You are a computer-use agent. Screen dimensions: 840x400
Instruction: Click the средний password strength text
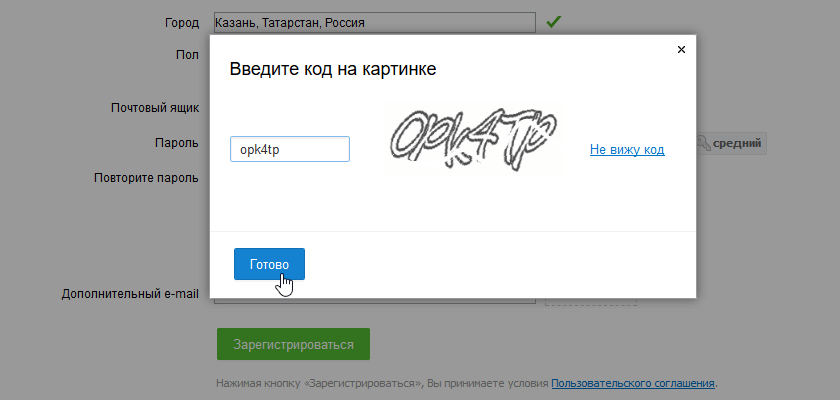pos(737,144)
